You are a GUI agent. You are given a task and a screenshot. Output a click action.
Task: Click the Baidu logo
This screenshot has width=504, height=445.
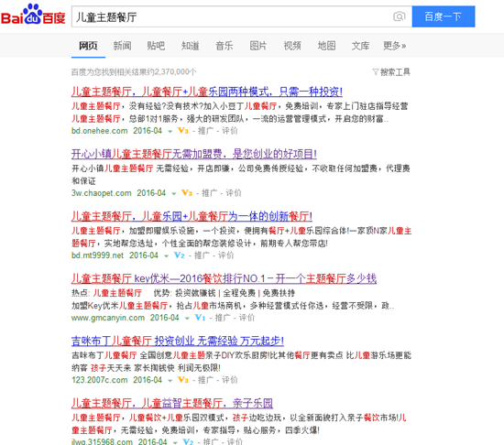coord(33,15)
